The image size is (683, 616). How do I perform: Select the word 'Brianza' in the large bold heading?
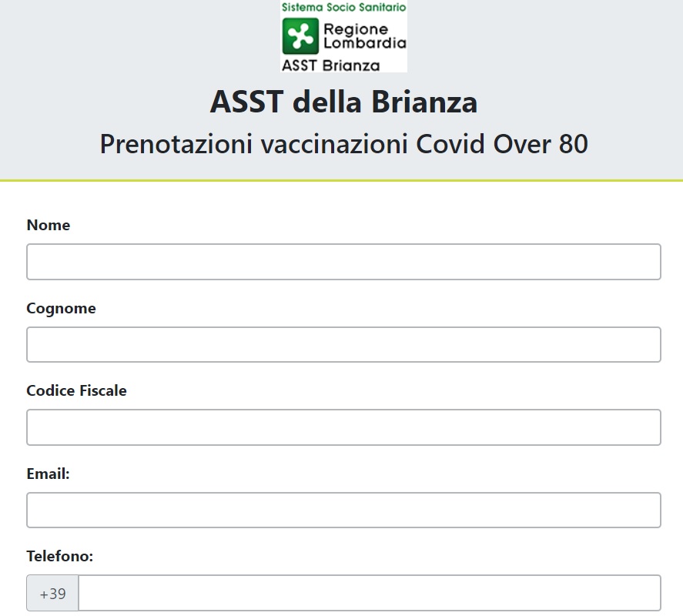(424, 102)
